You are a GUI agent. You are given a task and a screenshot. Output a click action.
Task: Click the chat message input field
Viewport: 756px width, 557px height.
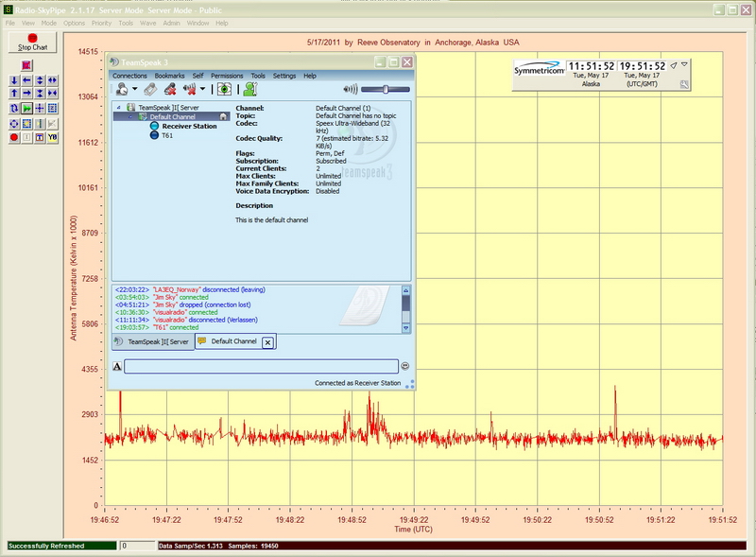coord(262,366)
